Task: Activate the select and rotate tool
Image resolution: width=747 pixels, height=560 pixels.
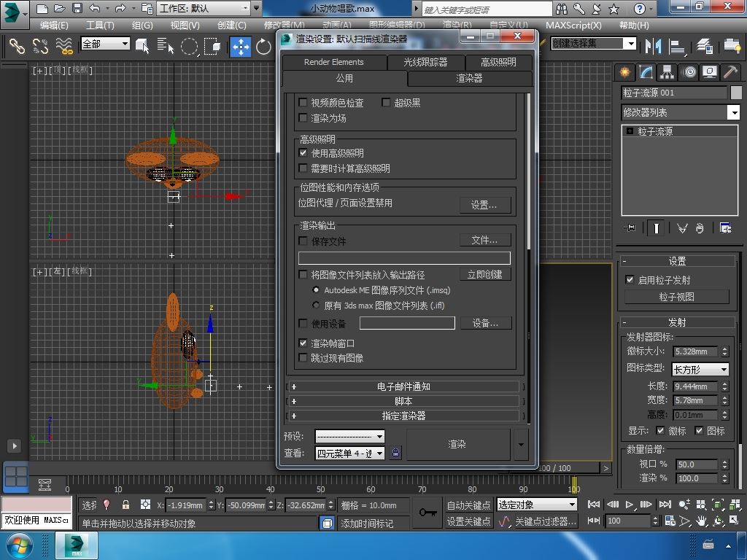Action: (x=263, y=46)
